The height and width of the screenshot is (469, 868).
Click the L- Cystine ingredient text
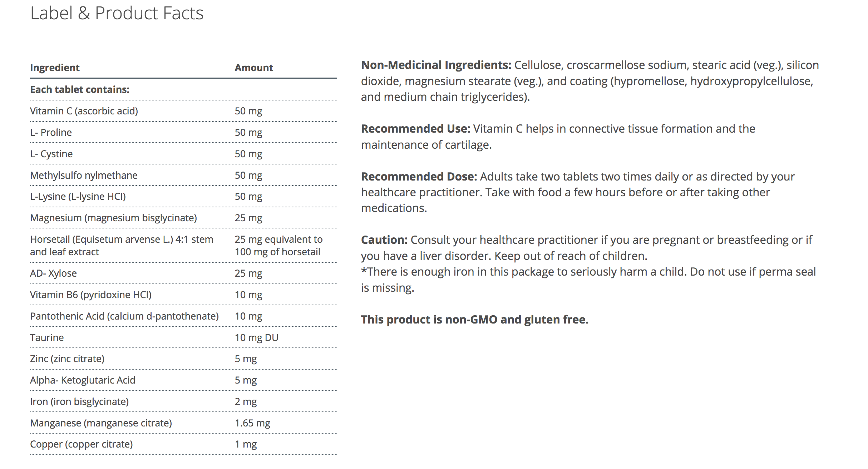51,154
